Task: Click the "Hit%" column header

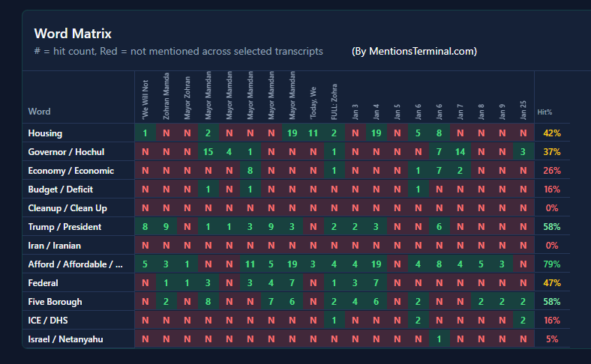Action: [x=544, y=112]
